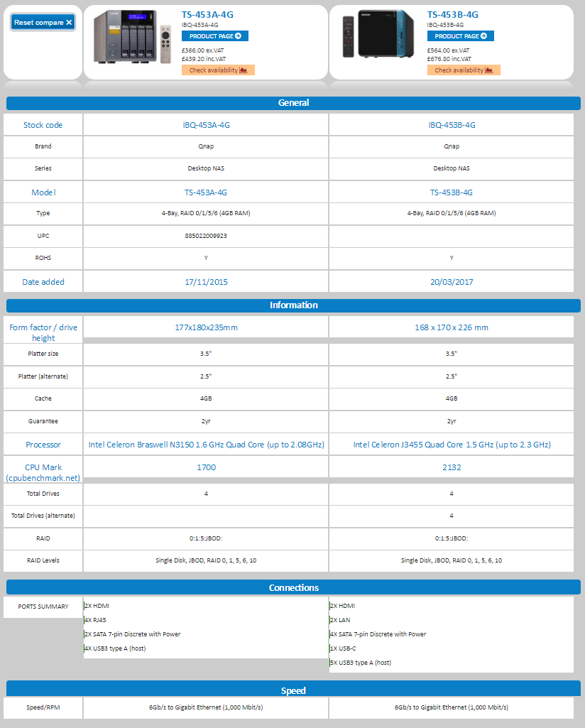
Task: Click 2X SATA 7-pin Discrete with Power
Action: point(132,634)
